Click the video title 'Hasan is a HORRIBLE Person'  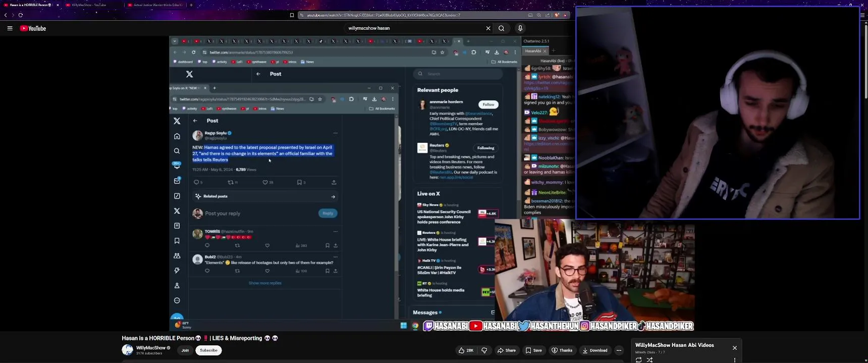click(200, 338)
